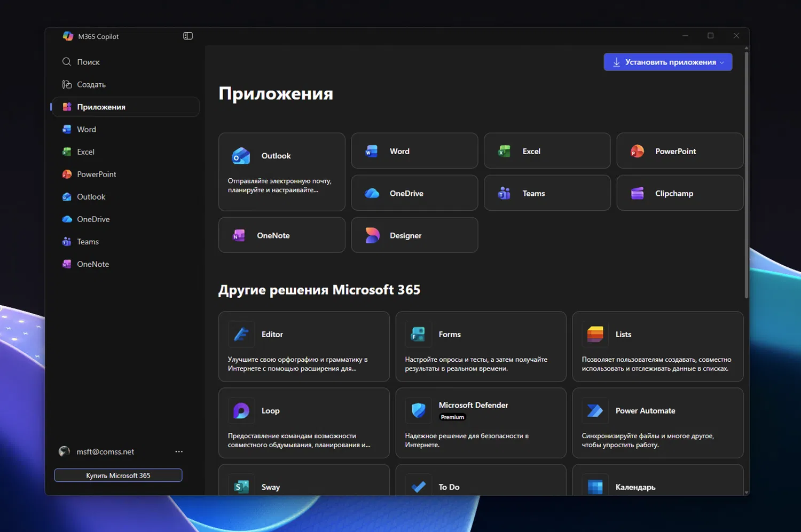The width and height of the screenshot is (801, 532).
Task: Expand the Установить приложения dropdown button
Action: 668,62
